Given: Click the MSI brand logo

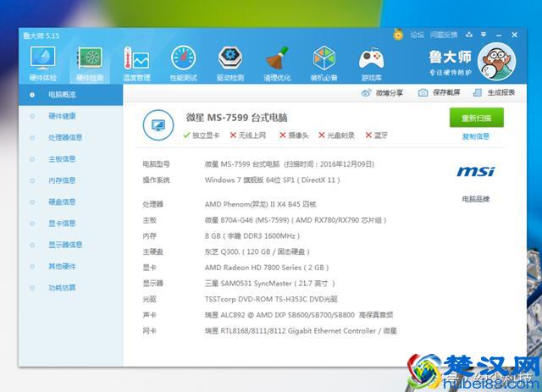Looking at the screenshot, I should pos(476,171).
